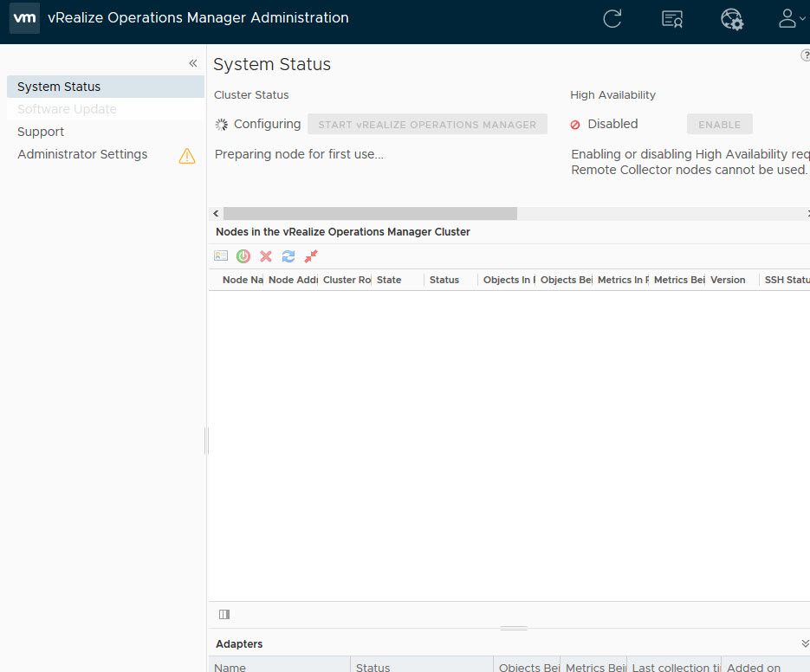810x672 pixels.
Task: Select System Status in the sidebar
Action: pos(59,87)
